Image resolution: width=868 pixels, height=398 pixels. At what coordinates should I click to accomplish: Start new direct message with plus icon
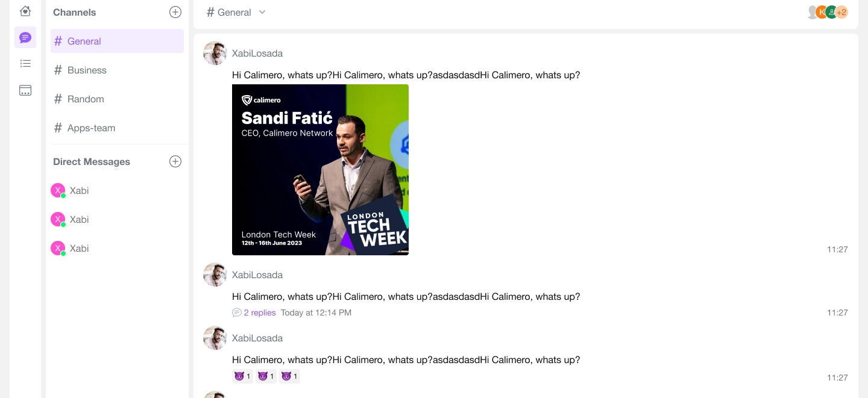click(175, 161)
